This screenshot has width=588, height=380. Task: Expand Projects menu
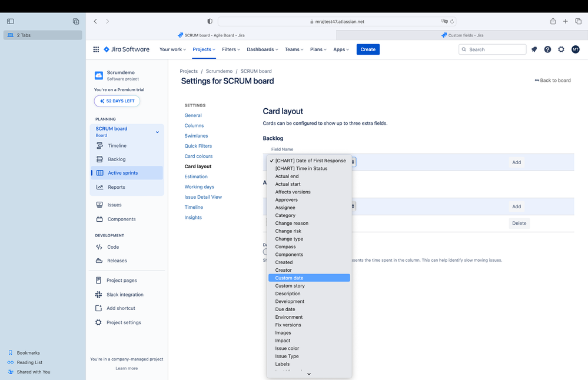[204, 49]
